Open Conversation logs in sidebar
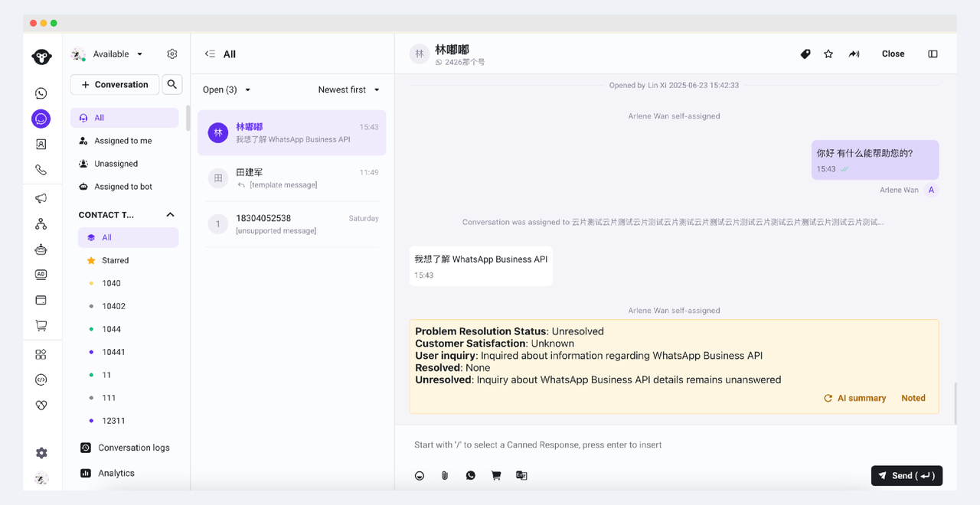The height and width of the screenshot is (505, 980). coord(133,448)
